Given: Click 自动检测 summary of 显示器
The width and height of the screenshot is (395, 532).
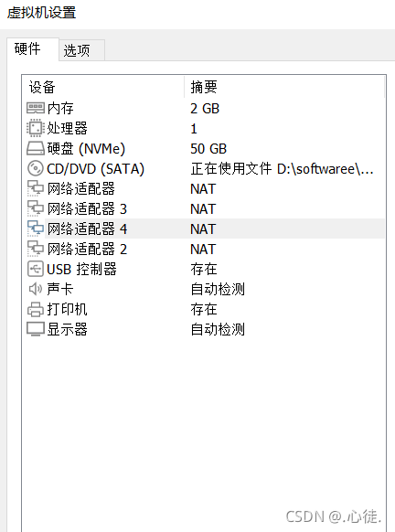Looking at the screenshot, I should [x=218, y=329].
